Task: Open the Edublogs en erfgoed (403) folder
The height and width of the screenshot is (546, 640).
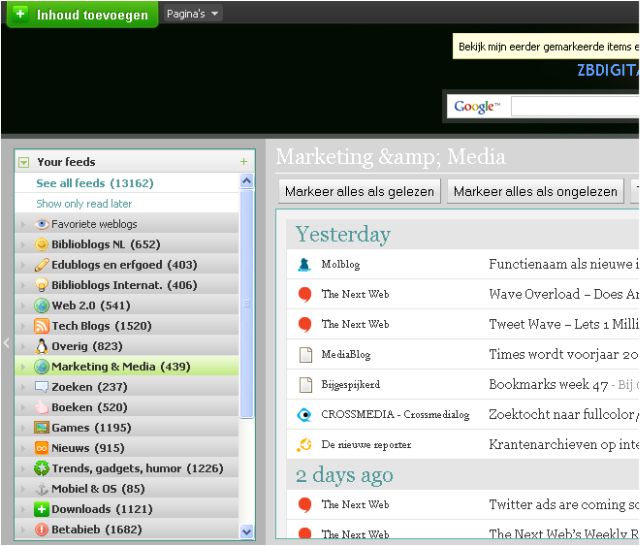Action: point(127,265)
